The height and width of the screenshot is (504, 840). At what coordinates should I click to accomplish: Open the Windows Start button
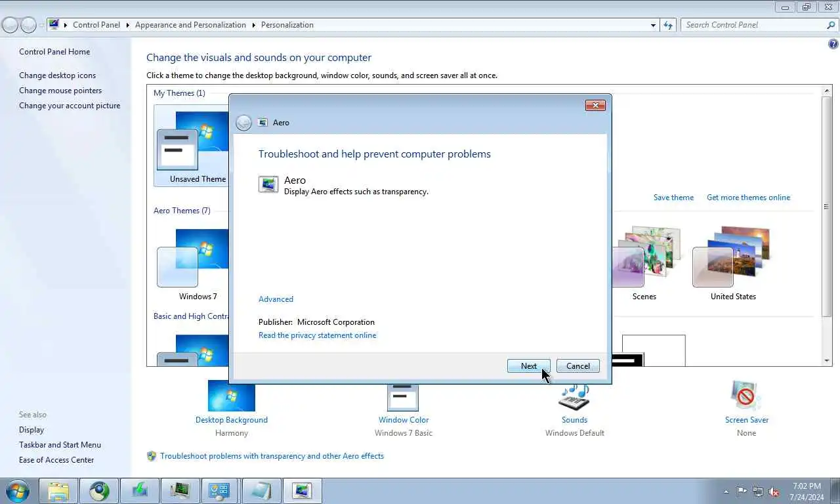point(17,491)
